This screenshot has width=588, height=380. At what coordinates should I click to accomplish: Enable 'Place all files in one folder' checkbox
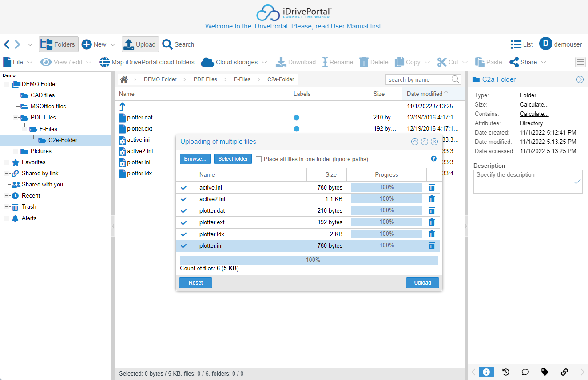point(259,159)
